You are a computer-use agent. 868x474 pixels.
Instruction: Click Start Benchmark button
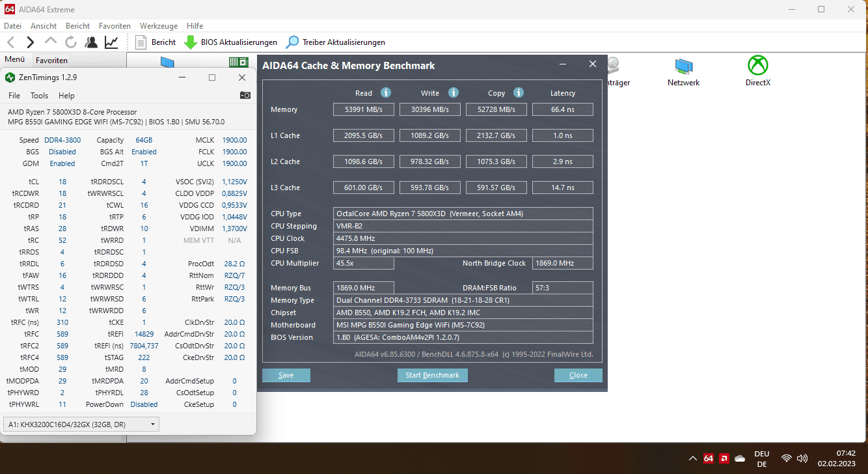[433, 375]
